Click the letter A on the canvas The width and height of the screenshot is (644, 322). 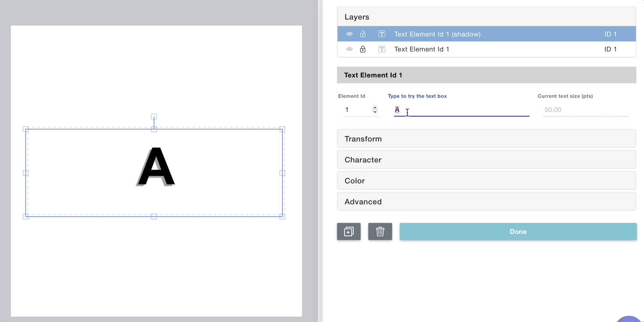coord(156,167)
